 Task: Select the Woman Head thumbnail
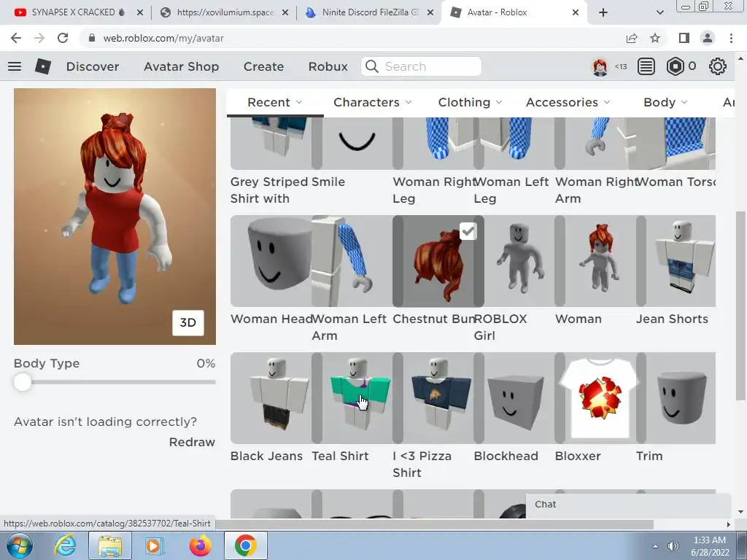pyautogui.click(x=271, y=261)
